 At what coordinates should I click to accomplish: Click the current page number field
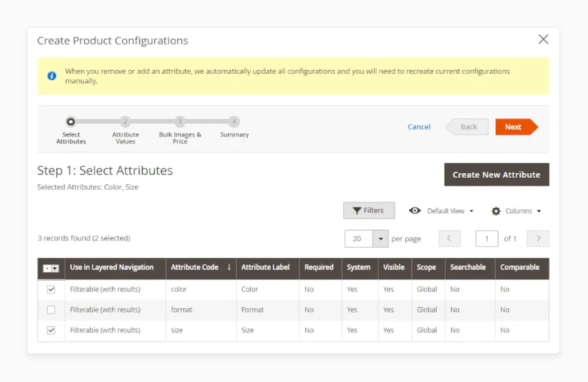(487, 239)
